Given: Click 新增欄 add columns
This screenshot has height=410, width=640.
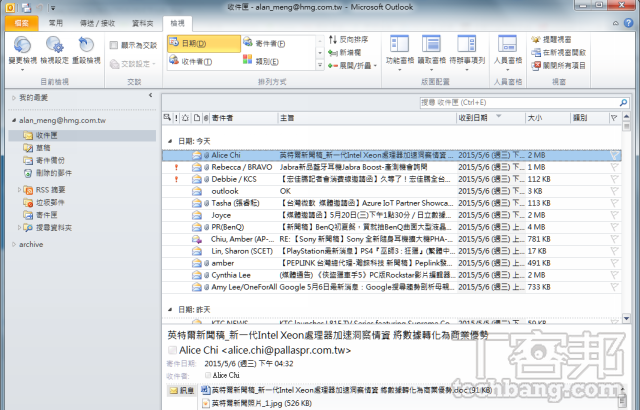Looking at the screenshot, I should [344, 52].
